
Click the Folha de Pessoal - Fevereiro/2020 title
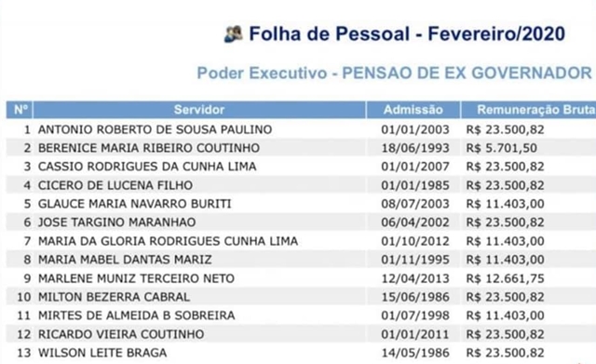(x=407, y=34)
